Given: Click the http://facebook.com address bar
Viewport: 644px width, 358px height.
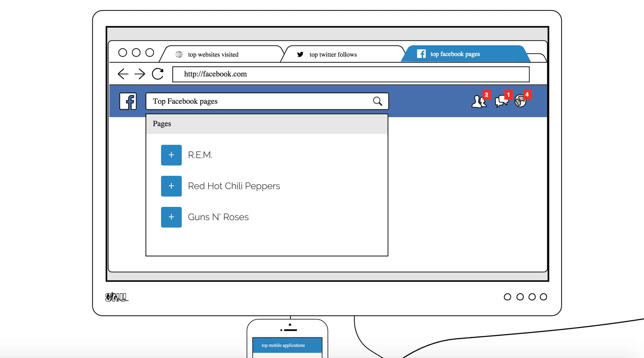Looking at the screenshot, I should 351,74.
